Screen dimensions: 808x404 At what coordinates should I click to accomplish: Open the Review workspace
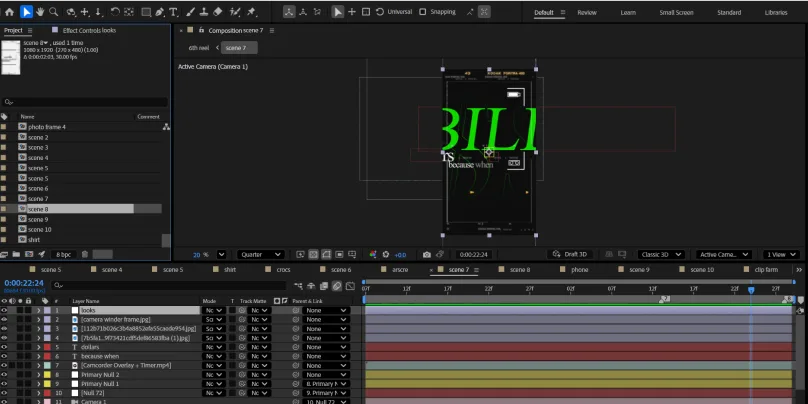587,12
